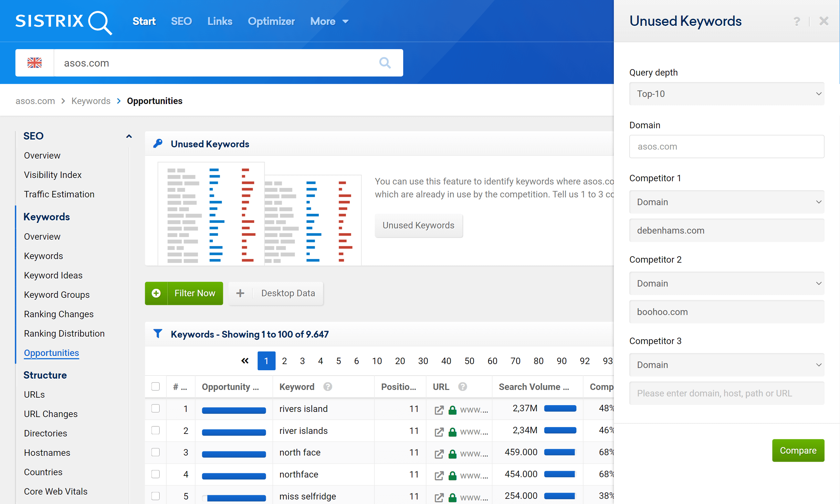Click the key icon beside Unused Keywords heading
840x504 pixels.
click(158, 144)
